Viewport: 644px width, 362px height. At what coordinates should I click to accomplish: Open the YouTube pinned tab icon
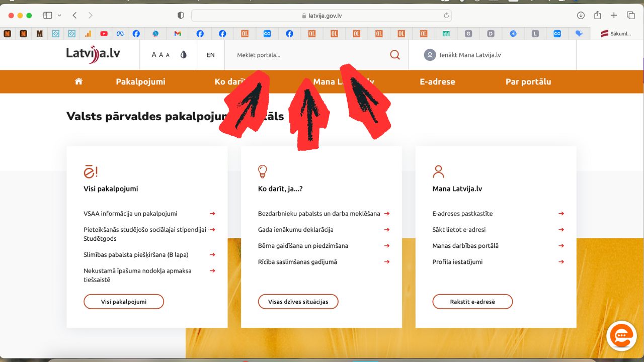104,34
